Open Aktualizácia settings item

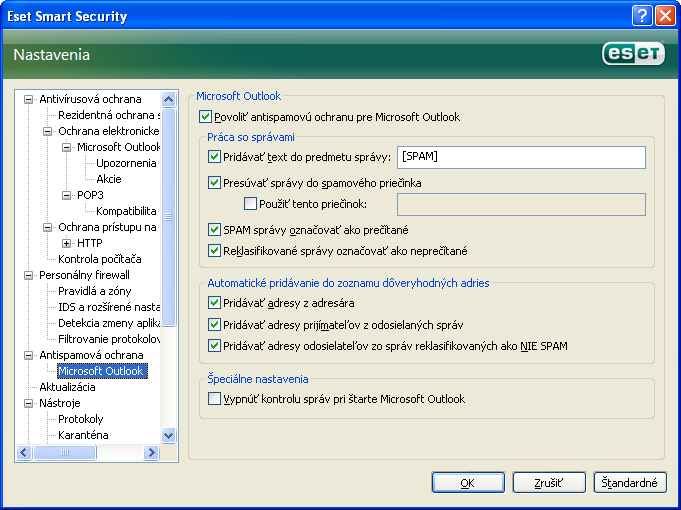(67, 387)
